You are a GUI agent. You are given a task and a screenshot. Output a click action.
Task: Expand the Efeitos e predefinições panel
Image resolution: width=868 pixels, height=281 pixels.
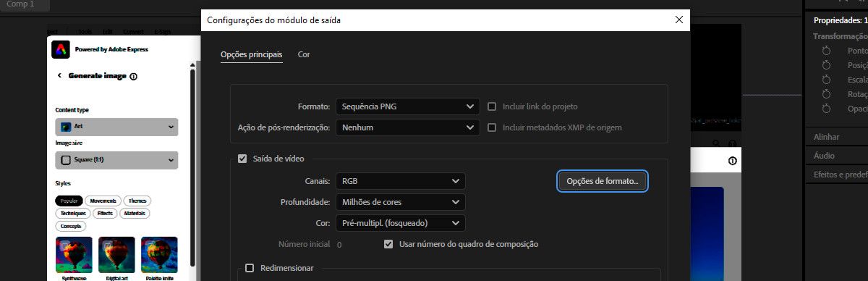tap(836, 174)
